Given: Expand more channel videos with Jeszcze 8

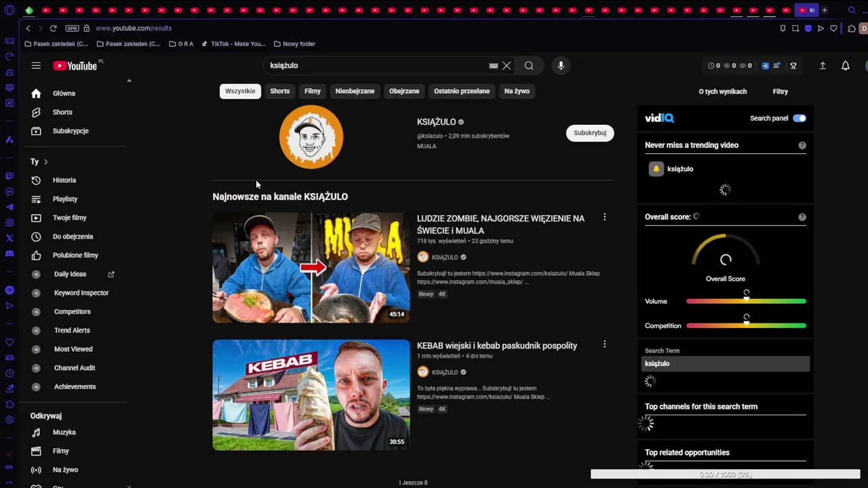Looking at the screenshot, I should [414, 483].
